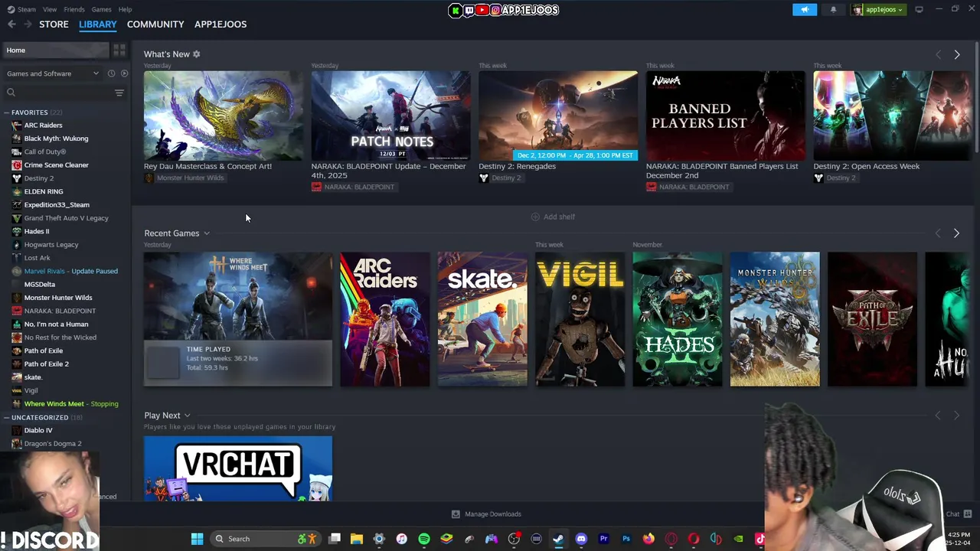
Task: Open APP1EJOOS profile tab
Action: click(x=220, y=24)
